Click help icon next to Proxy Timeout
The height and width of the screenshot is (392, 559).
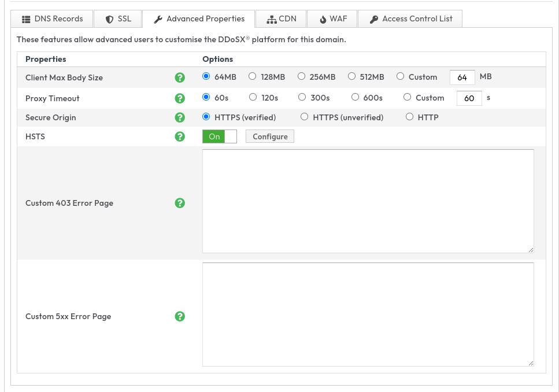coord(180,98)
